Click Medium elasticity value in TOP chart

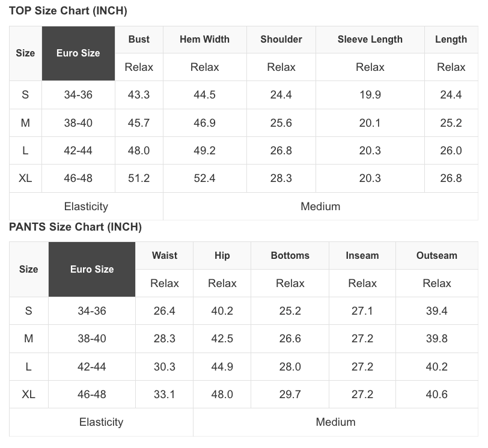click(320, 207)
